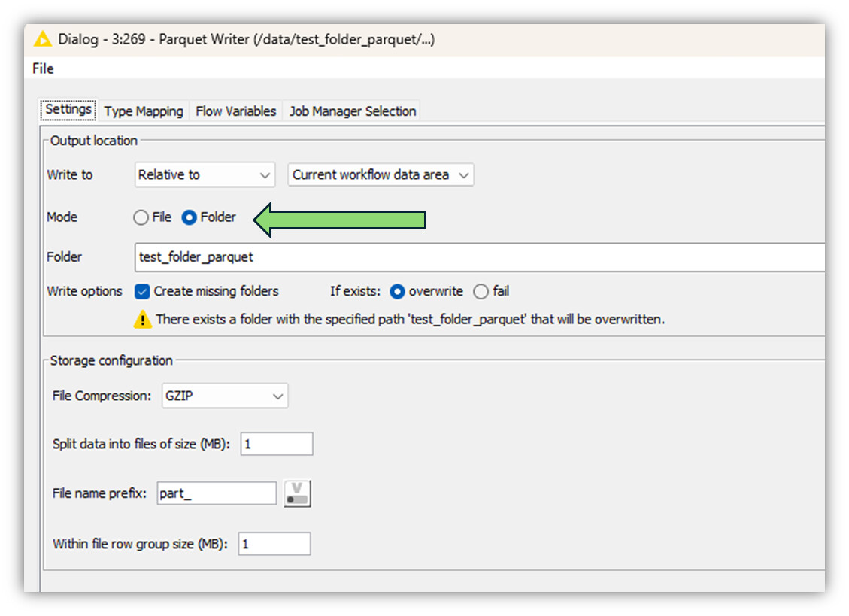Click the File name prefix input field
Screen dimensions: 849x616
point(217,494)
